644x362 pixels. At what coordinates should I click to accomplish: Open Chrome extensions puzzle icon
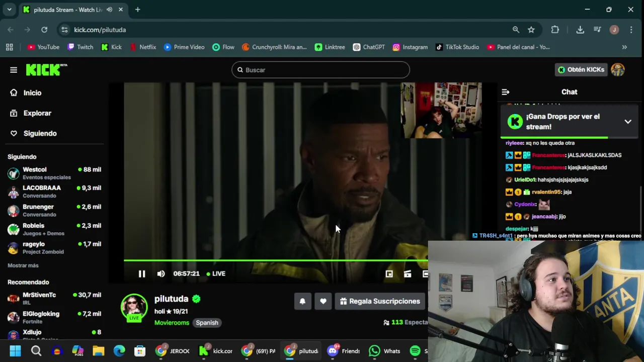pos(555,30)
